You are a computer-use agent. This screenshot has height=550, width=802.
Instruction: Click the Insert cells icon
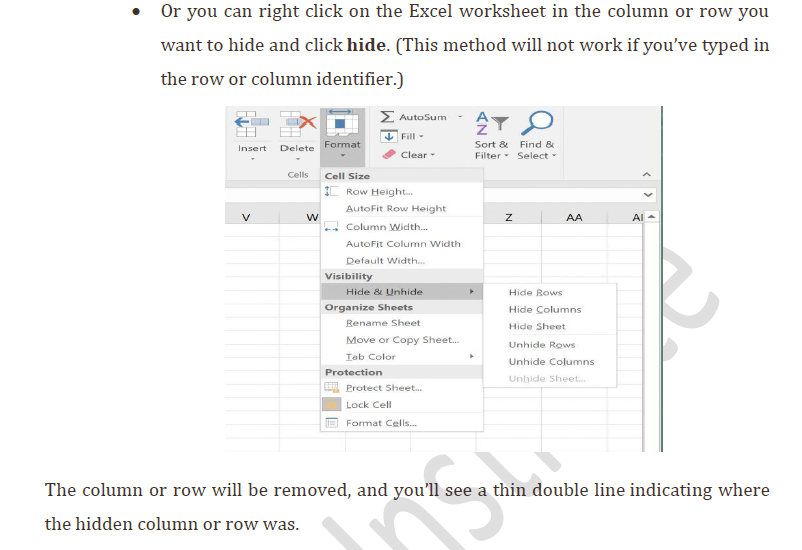click(252, 124)
